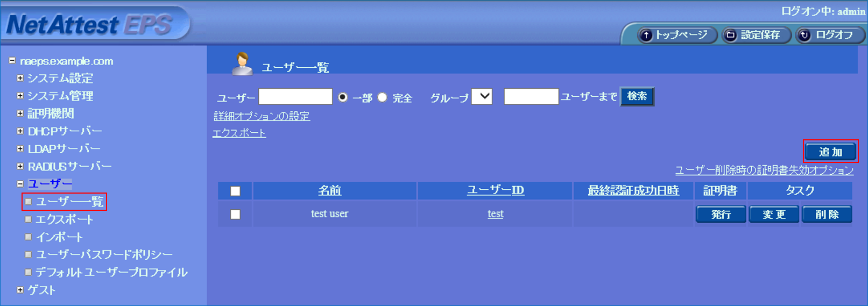Open the グループ dropdown list
The width and height of the screenshot is (868, 306).
482,97
